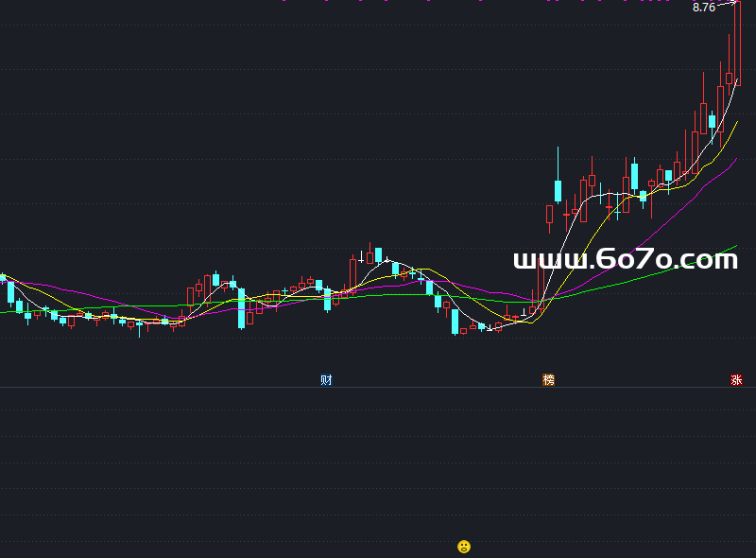Click the orange 榜 ranking marker

click(548, 380)
